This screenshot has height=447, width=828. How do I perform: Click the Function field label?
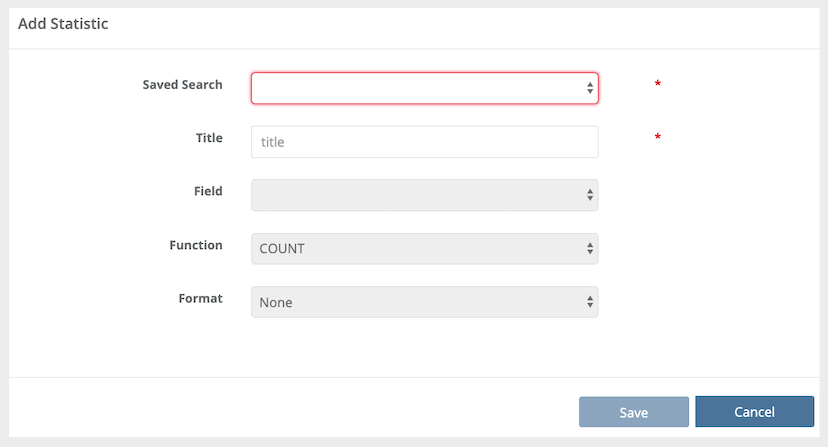[x=196, y=245]
